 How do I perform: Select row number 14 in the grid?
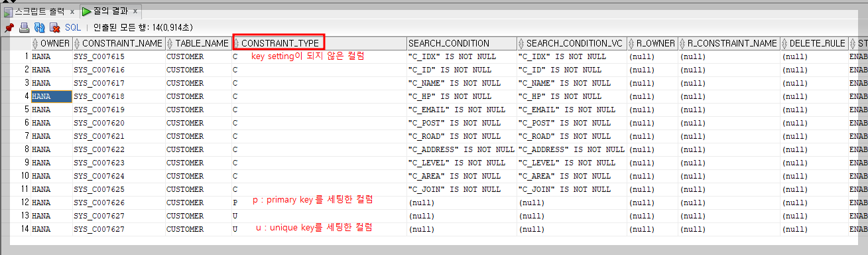pos(25,229)
